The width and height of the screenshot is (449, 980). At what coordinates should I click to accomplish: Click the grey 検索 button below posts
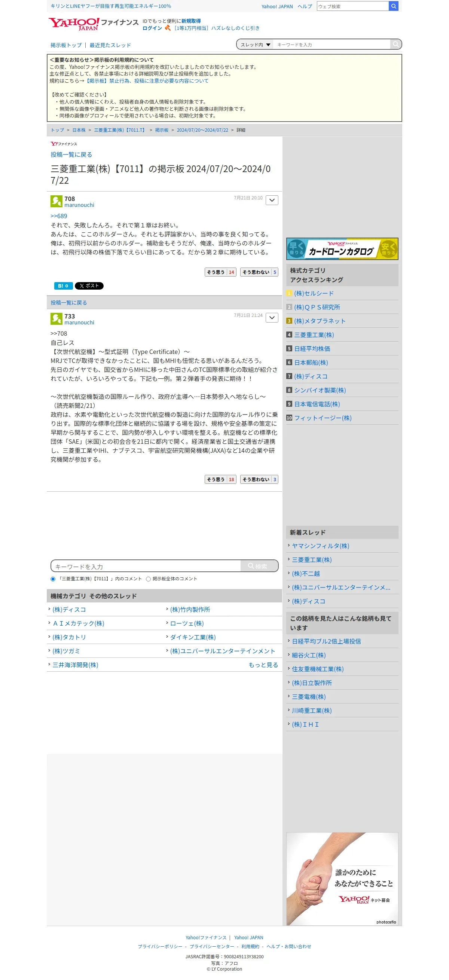(x=259, y=566)
